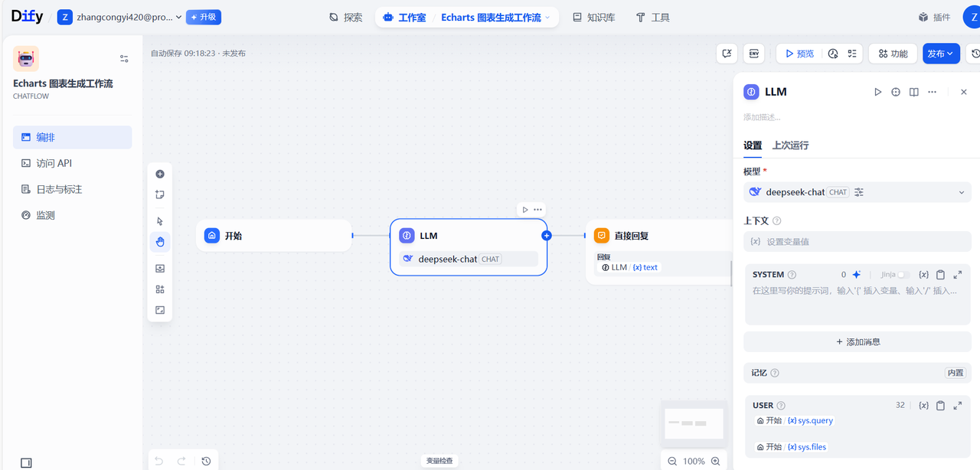Click the export image icon in canvas toolbar
Image resolution: width=980 pixels, height=470 pixels.
click(x=160, y=269)
